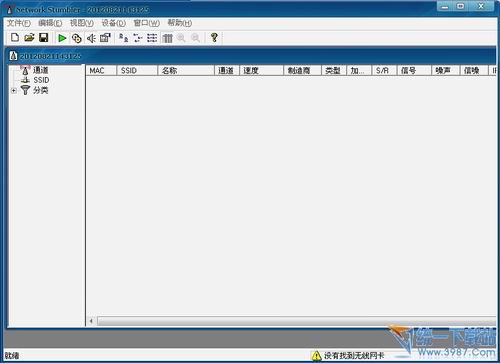Sort by the 速度 column header

click(x=261, y=70)
